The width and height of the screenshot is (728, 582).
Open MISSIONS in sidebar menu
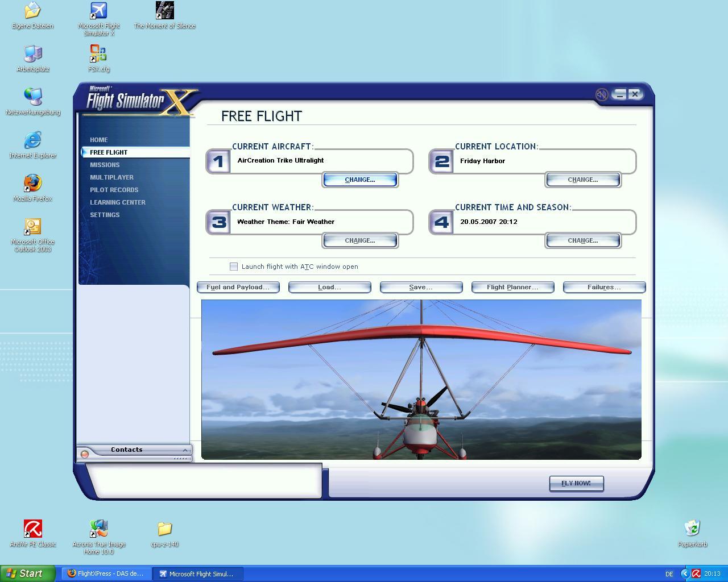pos(105,165)
